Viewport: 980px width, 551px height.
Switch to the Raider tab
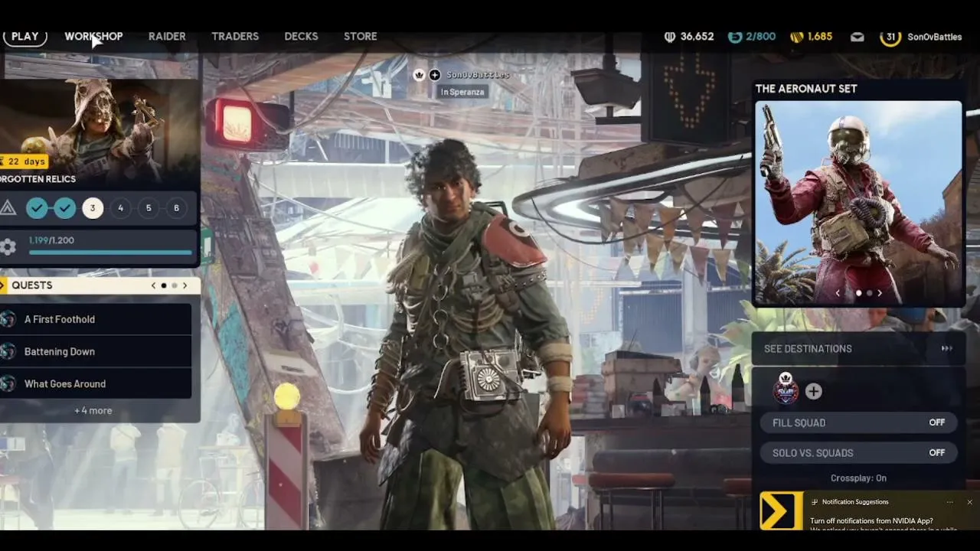point(167,36)
